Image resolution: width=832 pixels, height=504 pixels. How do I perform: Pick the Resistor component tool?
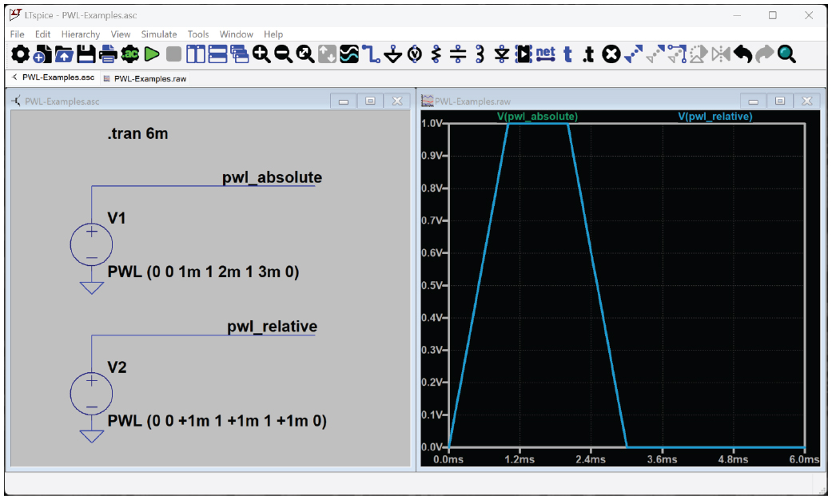(x=436, y=54)
